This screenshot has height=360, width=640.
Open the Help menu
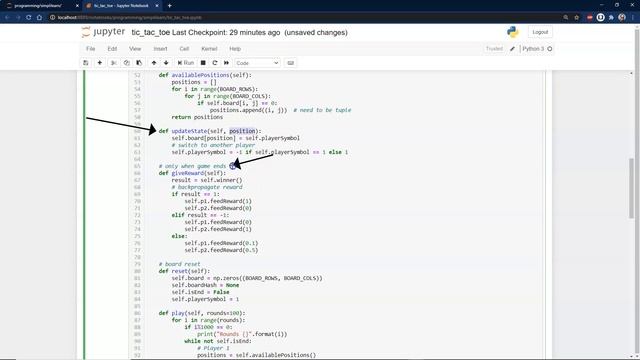tap(235, 49)
